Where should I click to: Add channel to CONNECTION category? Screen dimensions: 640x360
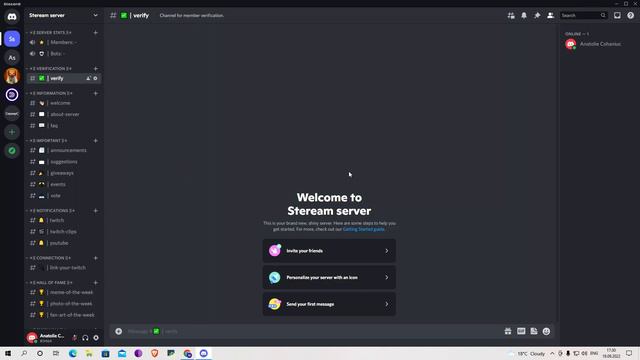[x=96, y=258]
